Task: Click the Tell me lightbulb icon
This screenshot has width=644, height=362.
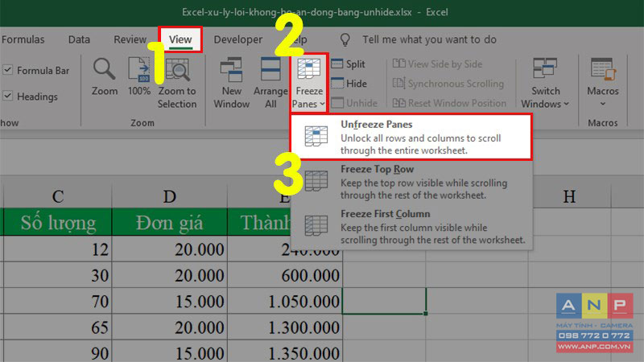Action: tap(345, 39)
